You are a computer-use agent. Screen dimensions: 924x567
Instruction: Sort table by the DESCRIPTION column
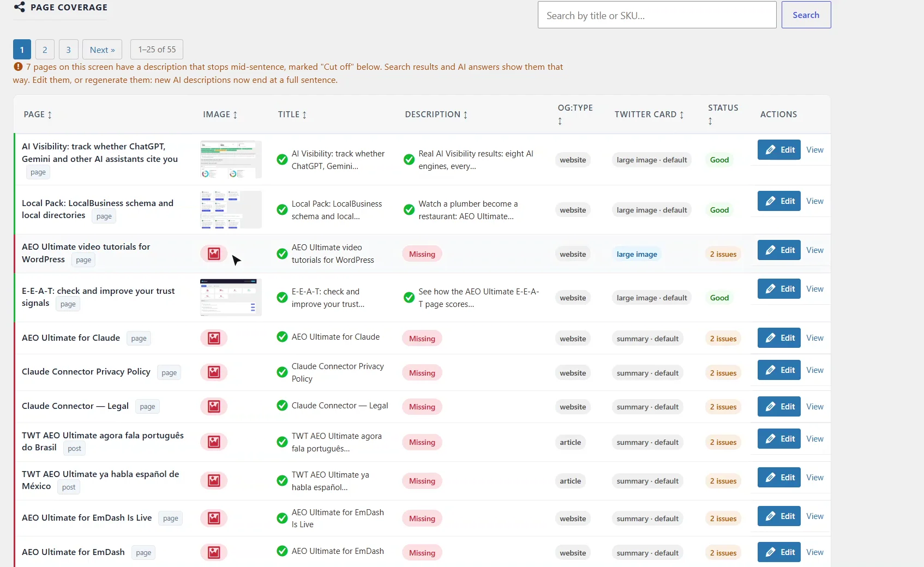pos(436,114)
